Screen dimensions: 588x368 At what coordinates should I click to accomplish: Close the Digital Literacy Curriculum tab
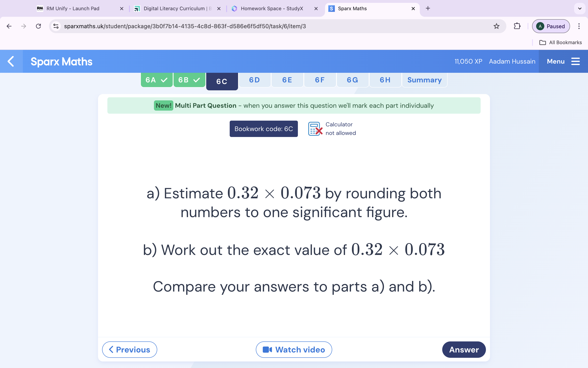pos(219,9)
